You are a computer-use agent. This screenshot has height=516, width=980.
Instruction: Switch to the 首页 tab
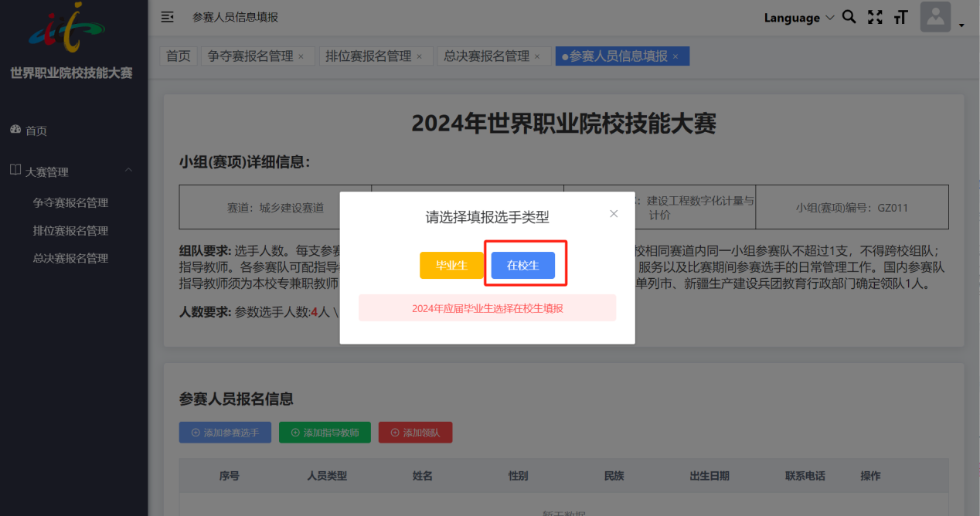[179, 56]
